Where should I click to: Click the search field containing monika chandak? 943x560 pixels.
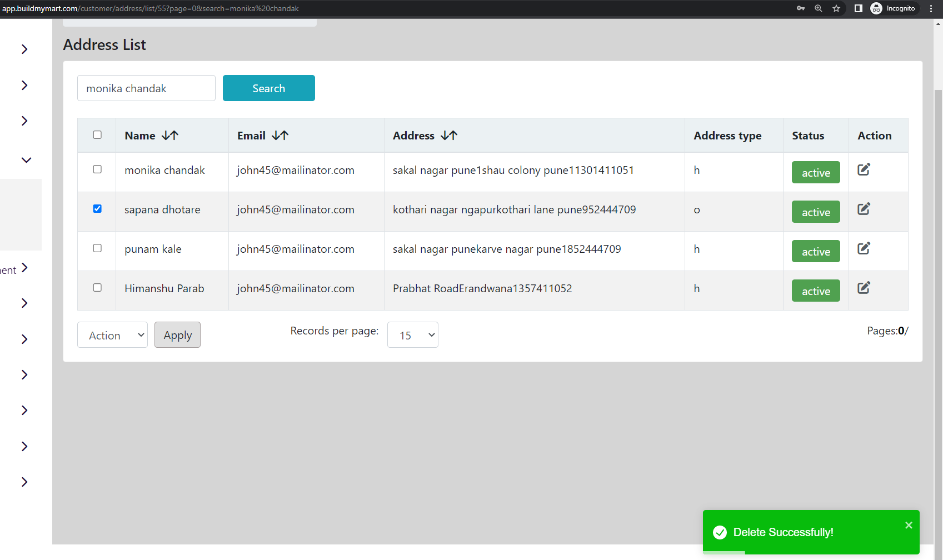point(146,88)
